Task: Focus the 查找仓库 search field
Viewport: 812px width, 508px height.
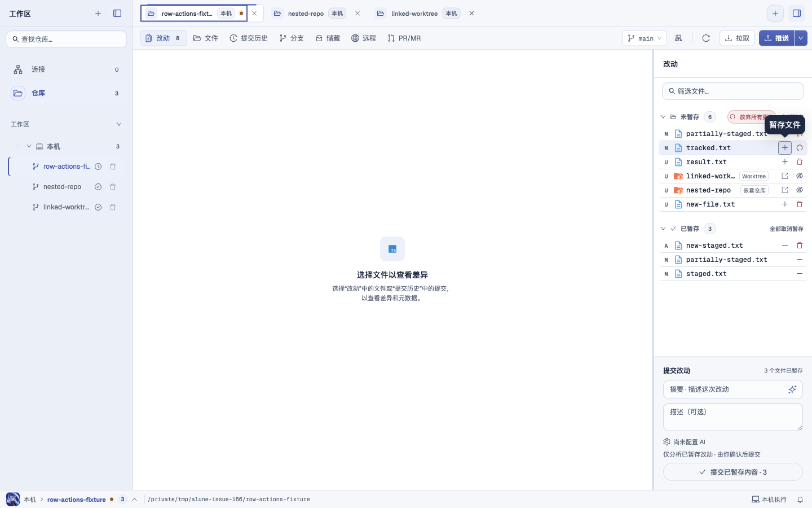Action: 66,40
